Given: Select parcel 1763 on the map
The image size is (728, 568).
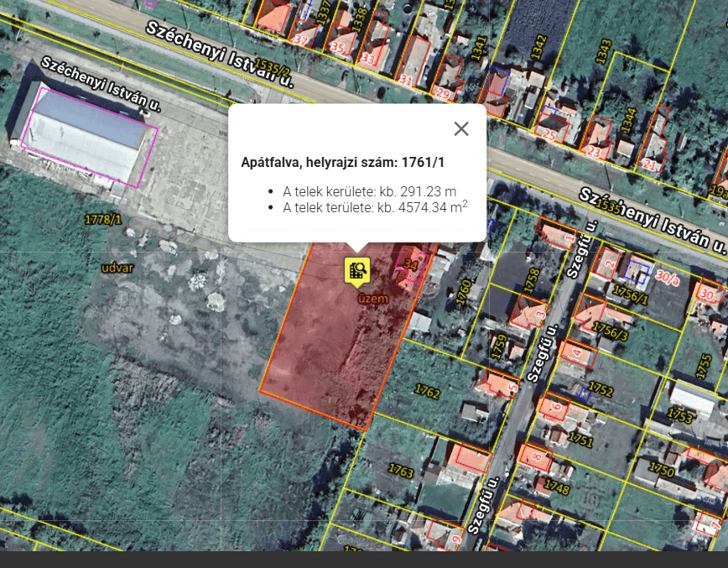Looking at the screenshot, I should [401, 472].
